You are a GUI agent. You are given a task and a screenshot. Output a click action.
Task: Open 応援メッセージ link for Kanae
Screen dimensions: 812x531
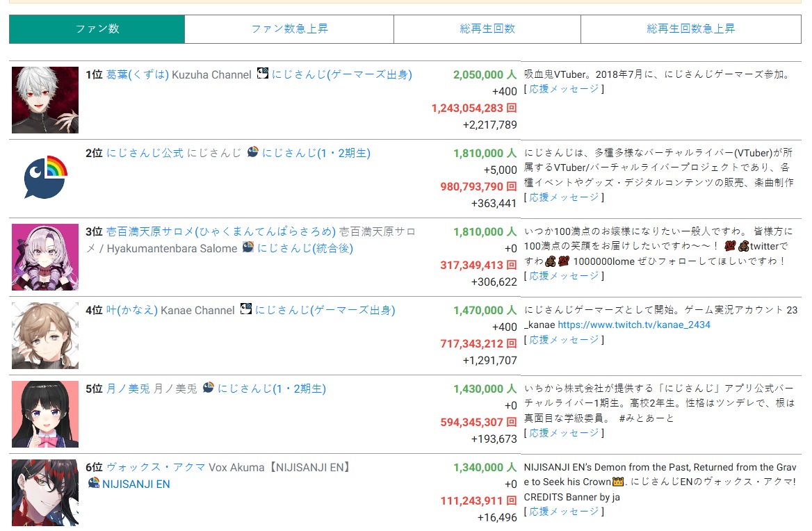(564, 339)
